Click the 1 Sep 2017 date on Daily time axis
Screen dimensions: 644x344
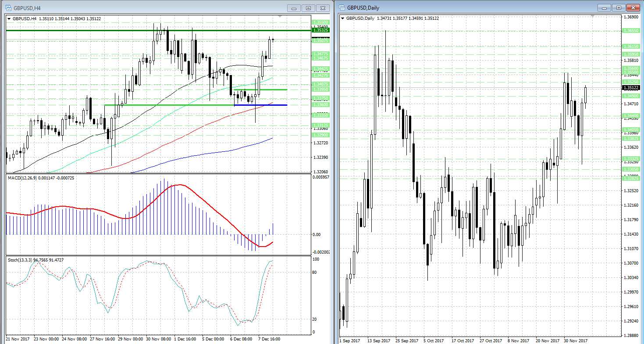(350, 340)
